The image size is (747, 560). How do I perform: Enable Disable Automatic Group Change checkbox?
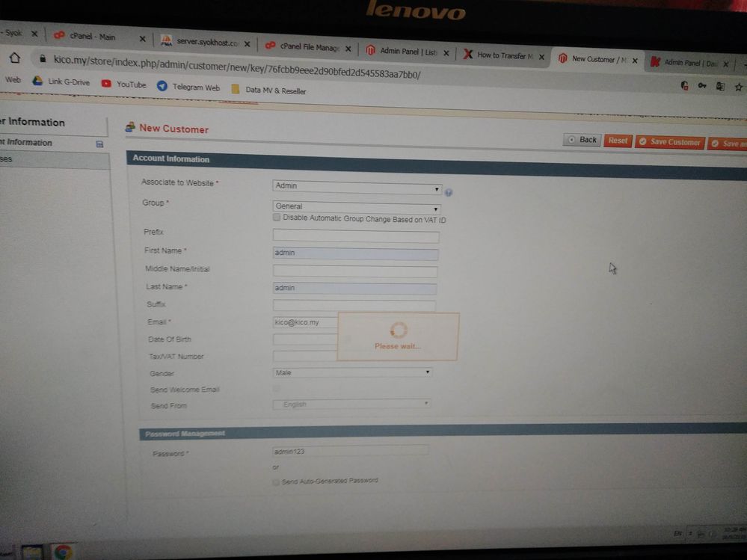[x=277, y=218]
